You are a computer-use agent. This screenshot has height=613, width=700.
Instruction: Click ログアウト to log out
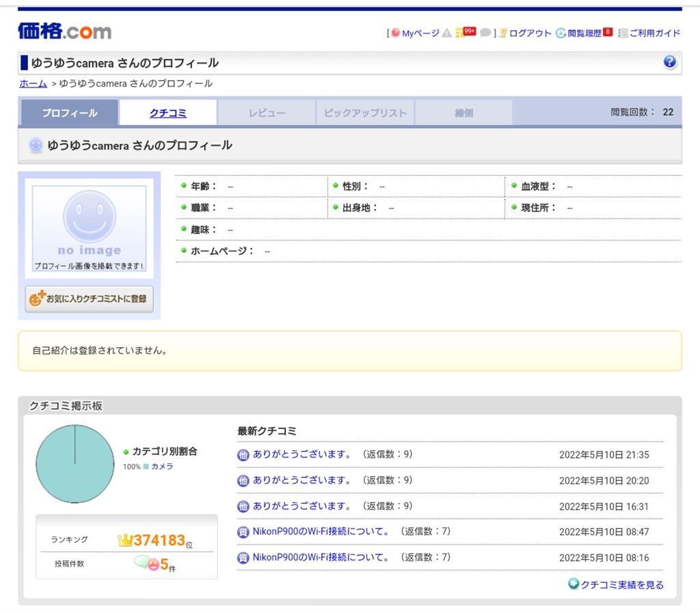530,33
